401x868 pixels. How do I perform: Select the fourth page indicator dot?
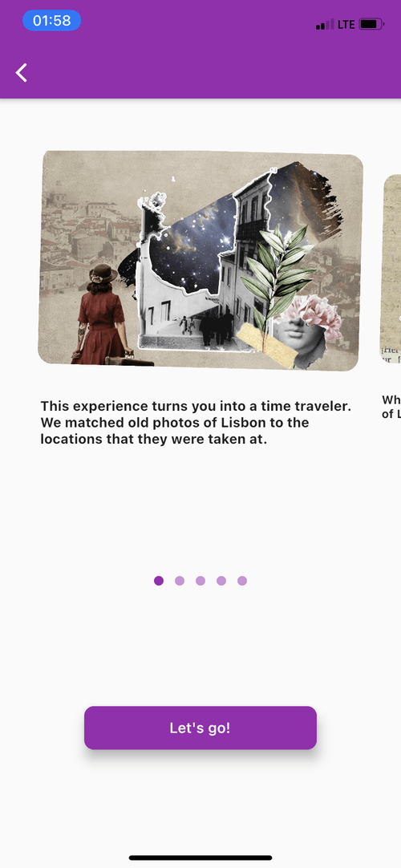tap(221, 580)
